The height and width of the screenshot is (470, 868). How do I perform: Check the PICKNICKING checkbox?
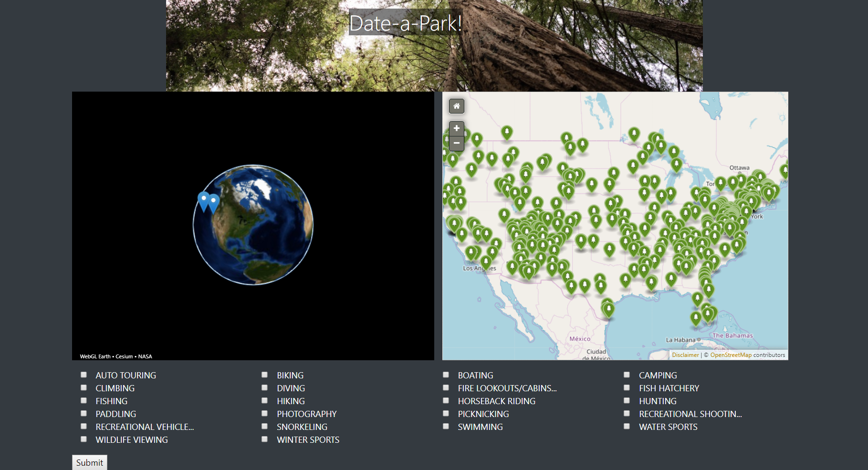pos(446,414)
